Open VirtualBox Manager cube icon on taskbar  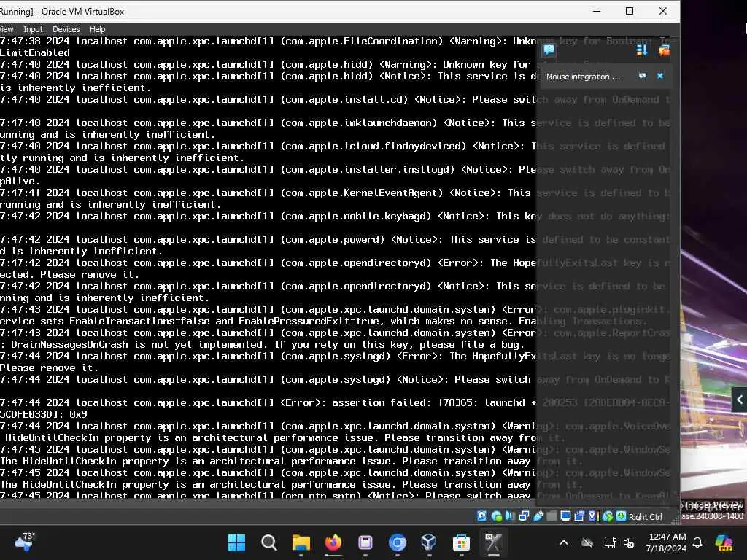coord(429,542)
